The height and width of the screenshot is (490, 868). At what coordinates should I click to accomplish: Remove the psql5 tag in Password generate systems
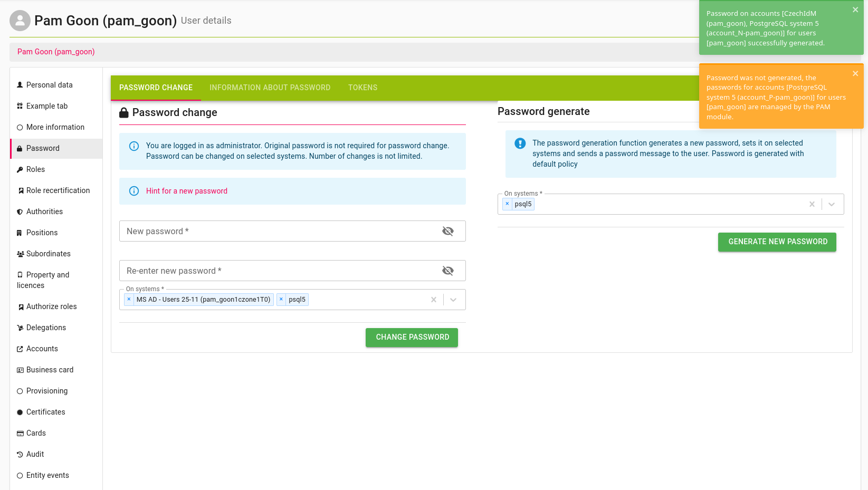[507, 204]
